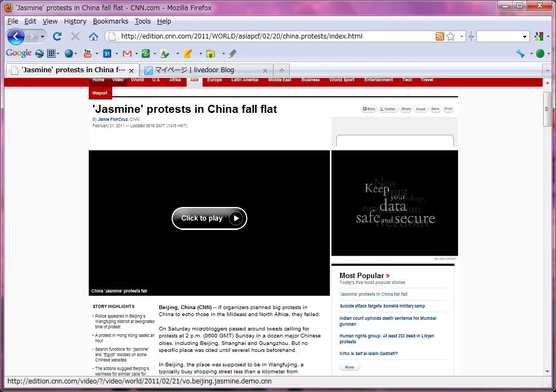Go back with the blue Back arrow
Viewport: 556px width, 392px height.
(x=16, y=36)
